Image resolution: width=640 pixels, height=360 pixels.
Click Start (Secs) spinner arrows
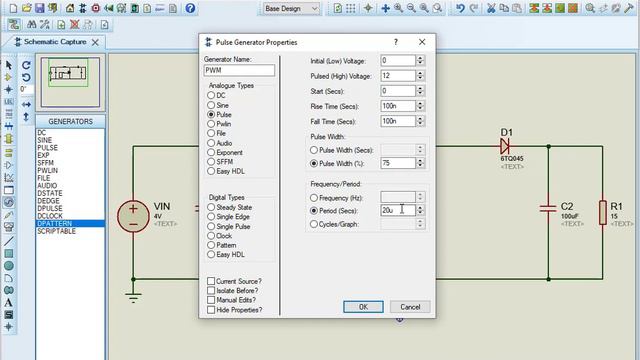tap(420, 91)
